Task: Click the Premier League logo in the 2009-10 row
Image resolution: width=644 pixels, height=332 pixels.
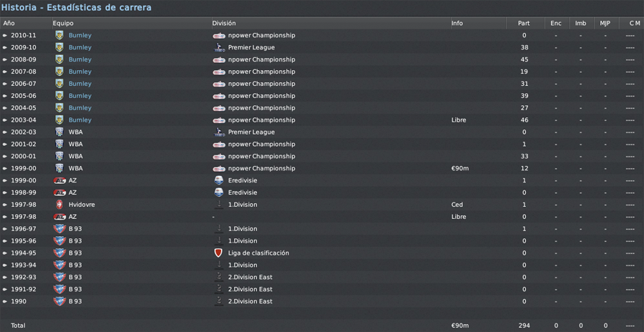Action: point(219,47)
